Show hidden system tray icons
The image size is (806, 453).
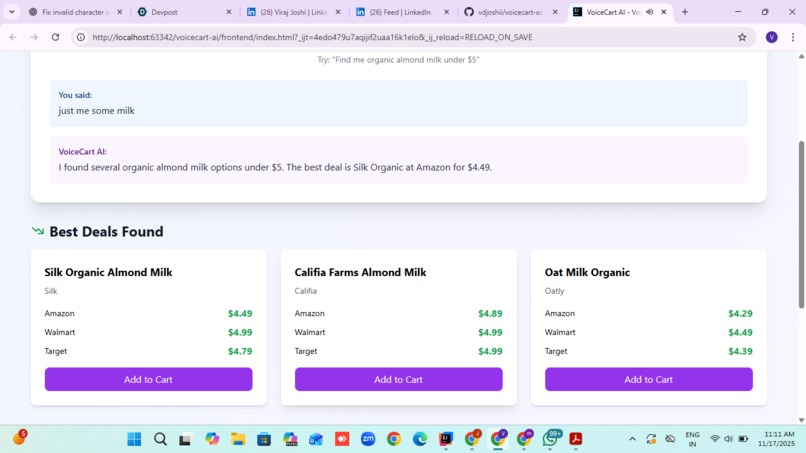tap(632, 439)
